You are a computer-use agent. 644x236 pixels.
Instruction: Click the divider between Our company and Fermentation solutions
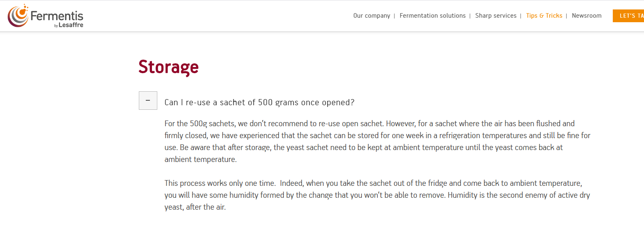click(x=395, y=16)
